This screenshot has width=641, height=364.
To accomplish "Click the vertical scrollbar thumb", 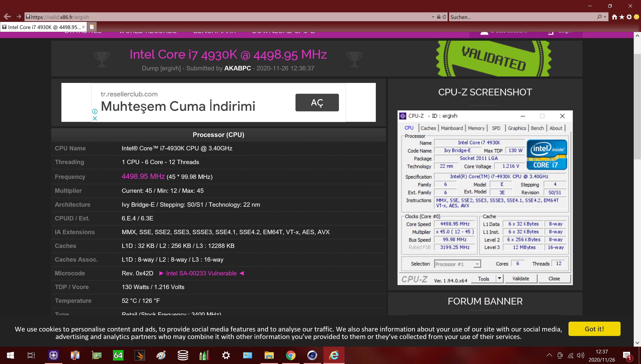I will 637,106.
